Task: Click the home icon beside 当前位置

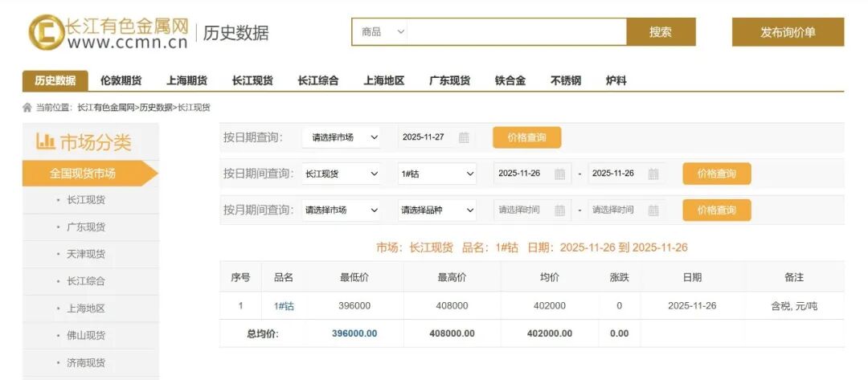Action: 27,107
